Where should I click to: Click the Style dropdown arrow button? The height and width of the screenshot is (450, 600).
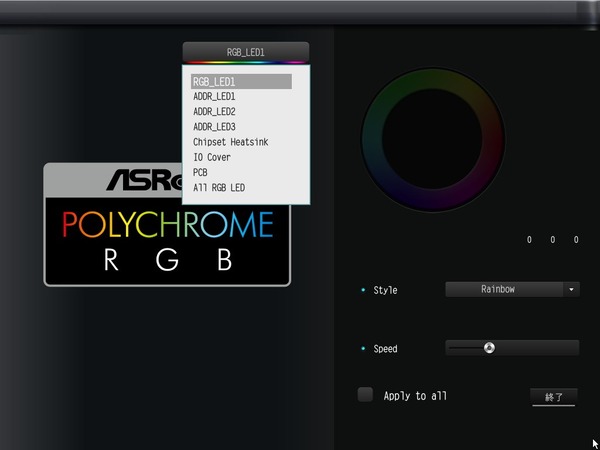(x=572, y=289)
